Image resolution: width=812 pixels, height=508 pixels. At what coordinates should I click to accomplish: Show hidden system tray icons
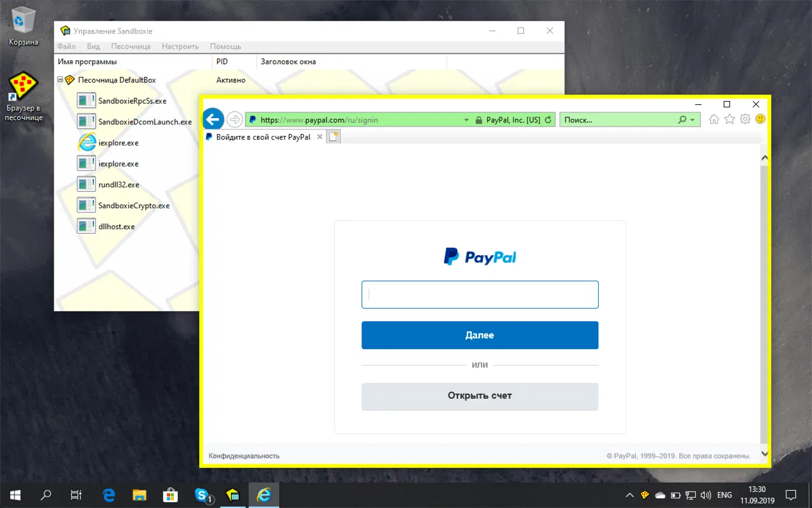pos(629,495)
